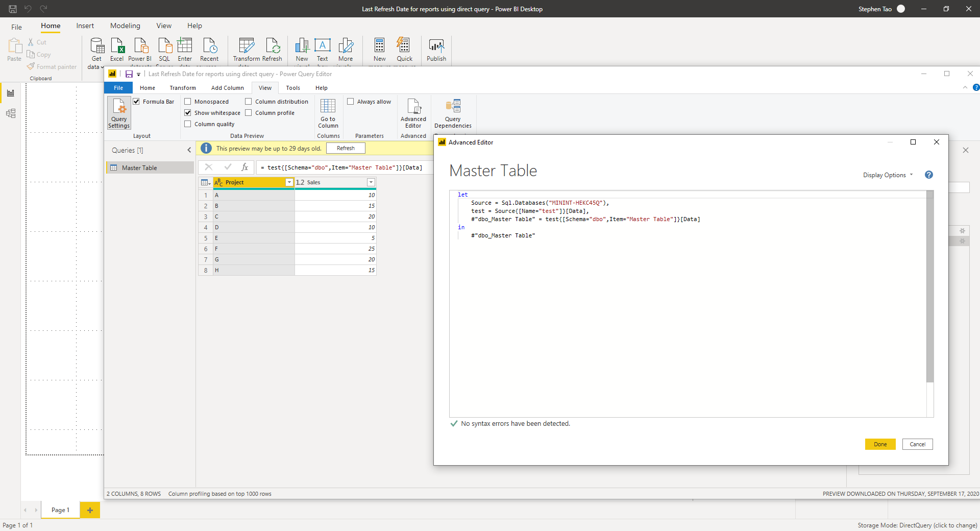
Task: Toggle Show whitespace checkbox
Action: click(188, 113)
